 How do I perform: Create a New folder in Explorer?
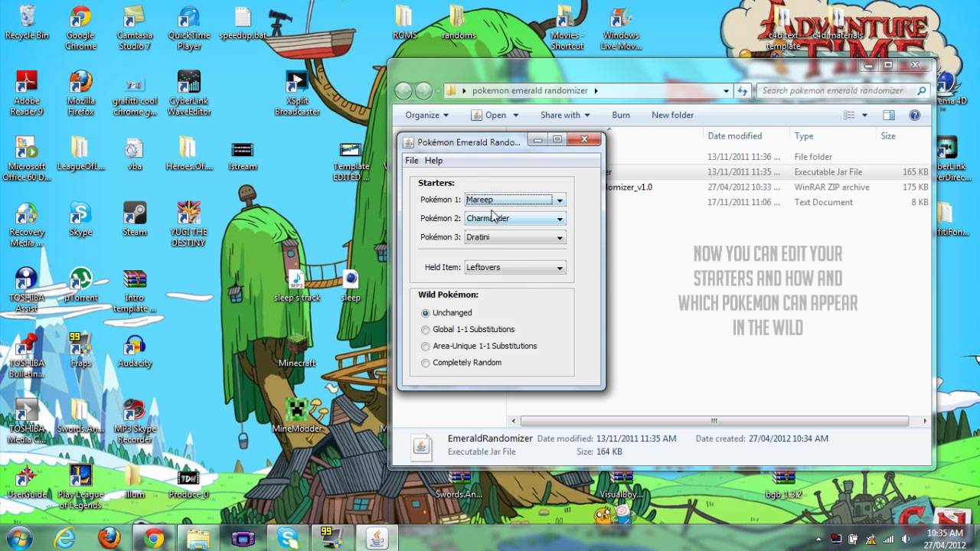click(x=671, y=115)
